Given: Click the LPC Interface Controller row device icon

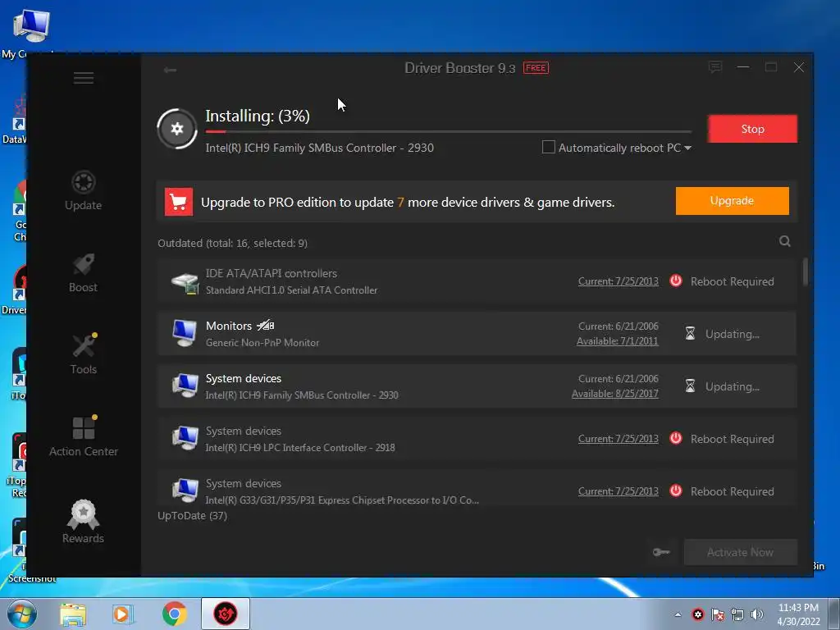Looking at the screenshot, I should (185, 438).
